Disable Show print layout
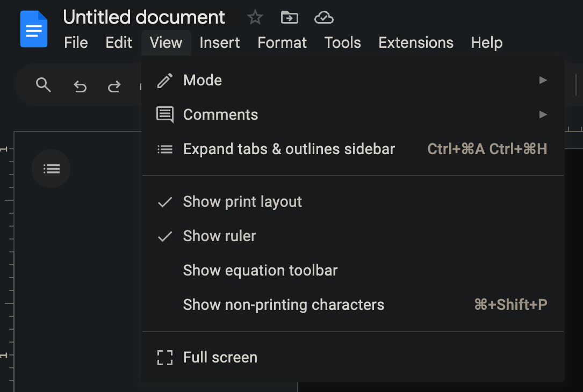The width and height of the screenshot is (583, 392). [x=242, y=201]
